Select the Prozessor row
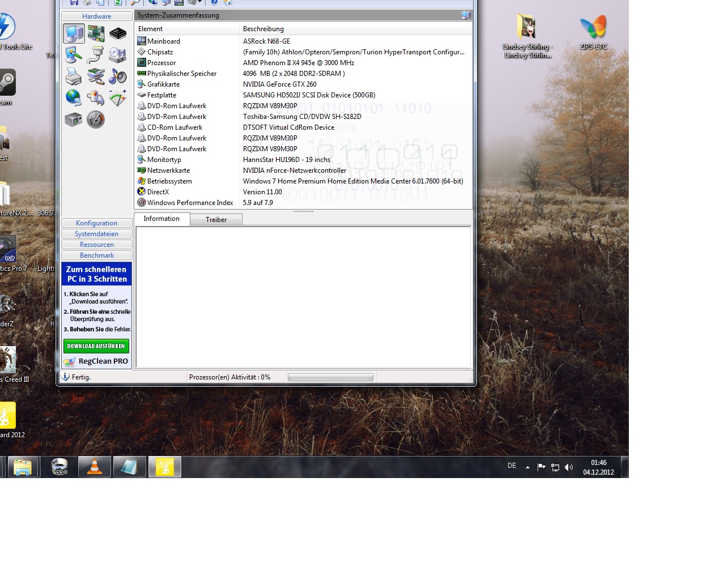Viewport: 728px width, 580px height. point(303,63)
